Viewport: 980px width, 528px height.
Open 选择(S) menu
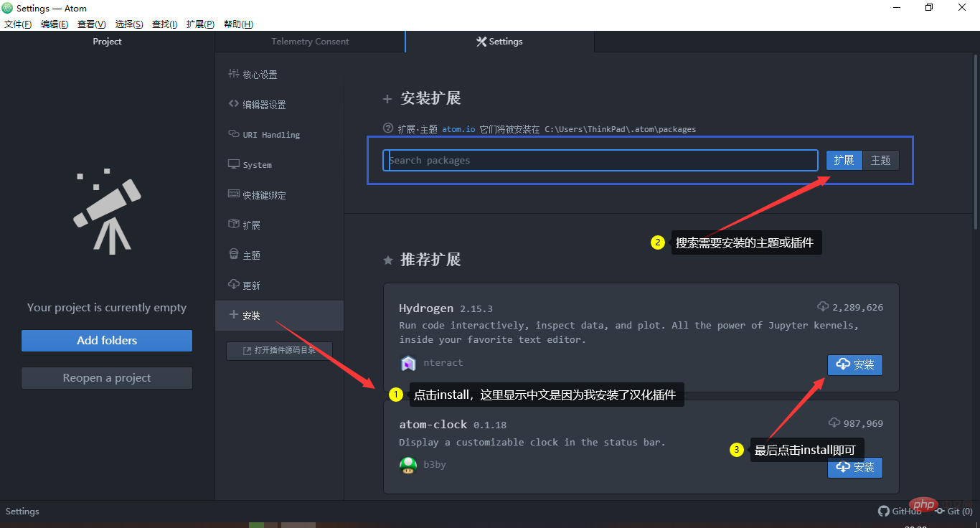pos(129,24)
